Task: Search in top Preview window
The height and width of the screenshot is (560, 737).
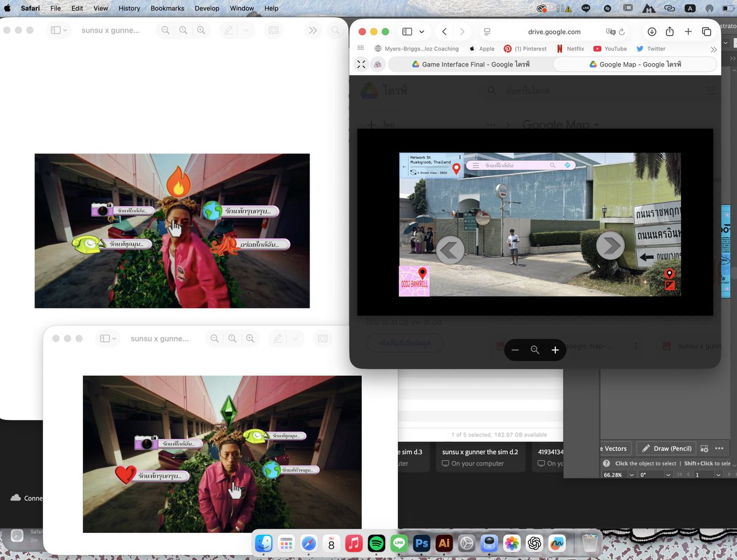Action: [335, 30]
